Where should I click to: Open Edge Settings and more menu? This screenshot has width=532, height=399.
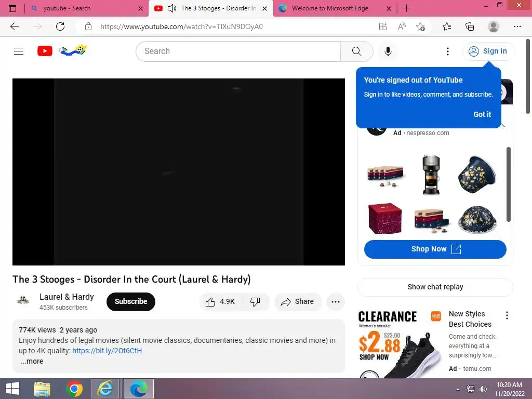[517, 26]
